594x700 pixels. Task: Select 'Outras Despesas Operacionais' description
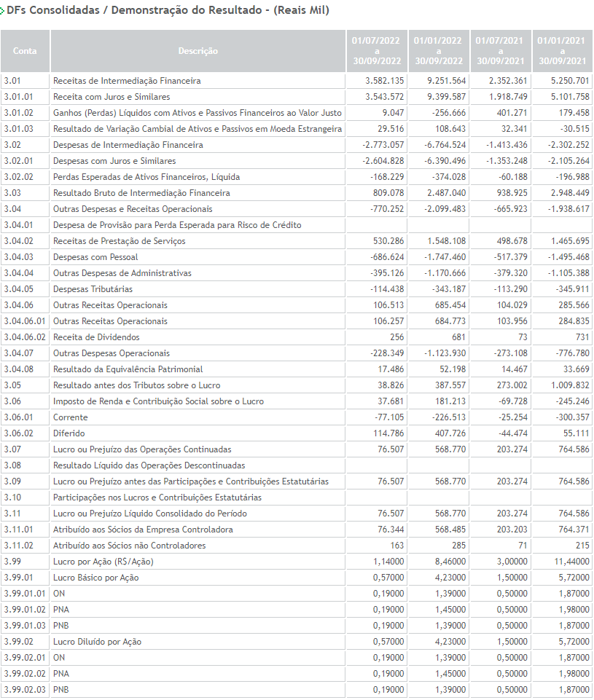(x=112, y=353)
